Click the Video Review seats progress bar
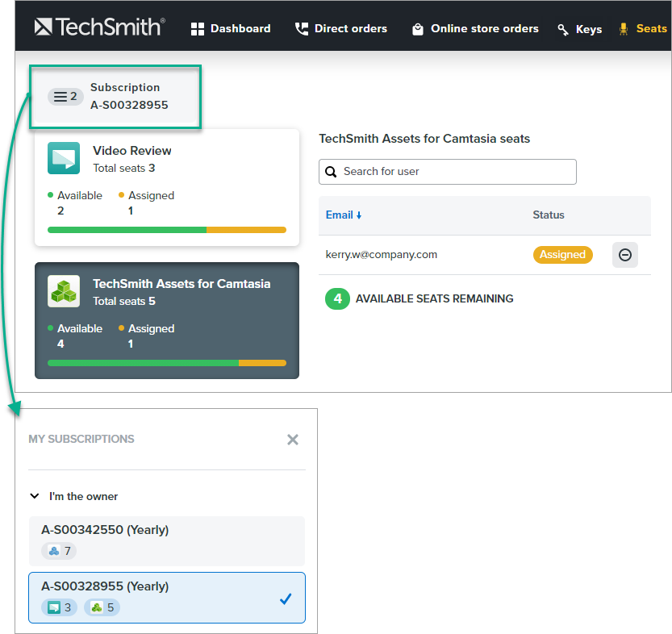The height and width of the screenshot is (634, 672). click(167, 230)
